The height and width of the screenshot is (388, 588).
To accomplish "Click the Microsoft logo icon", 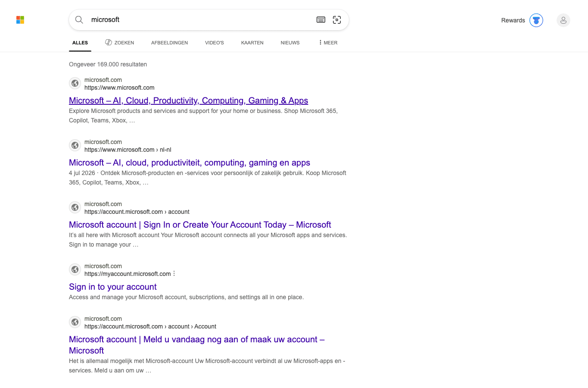I will (x=20, y=20).
